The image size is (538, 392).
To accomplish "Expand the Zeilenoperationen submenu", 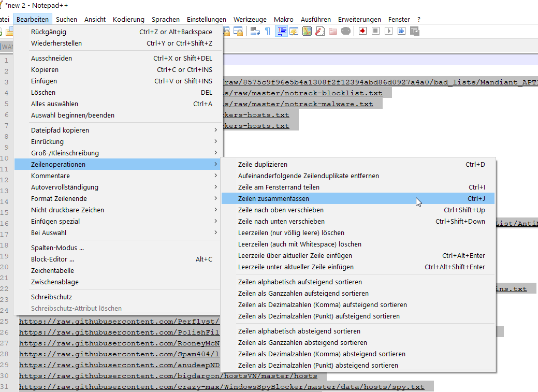I will coord(117,164).
